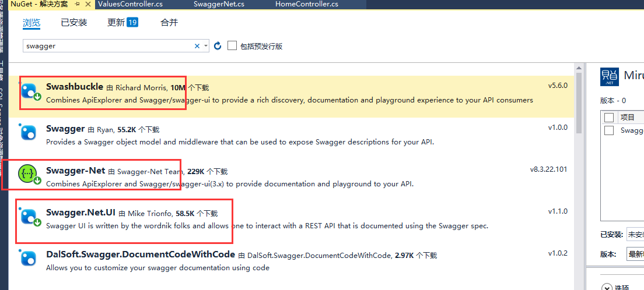Click the DalSoft.Swagger.DocumentCodeWithCode package icon
Image resolution: width=644 pixels, height=290 pixels.
[29, 259]
